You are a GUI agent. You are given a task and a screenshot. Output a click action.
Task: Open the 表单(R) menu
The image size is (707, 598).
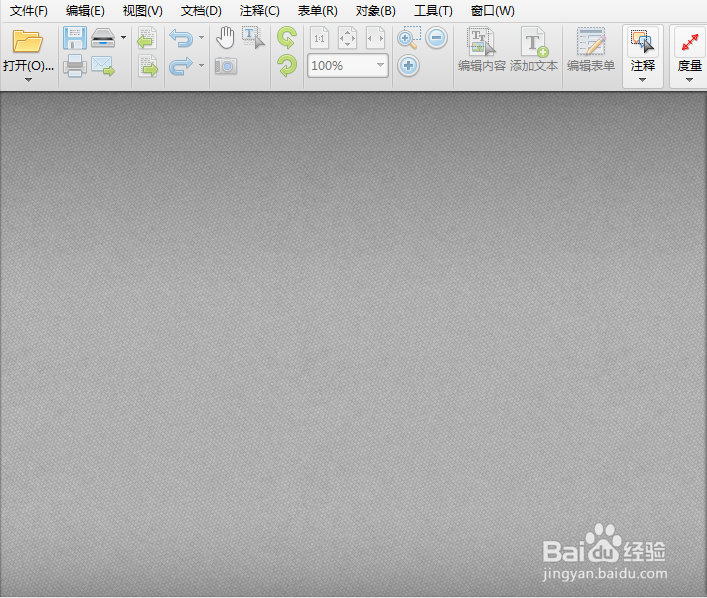318,11
